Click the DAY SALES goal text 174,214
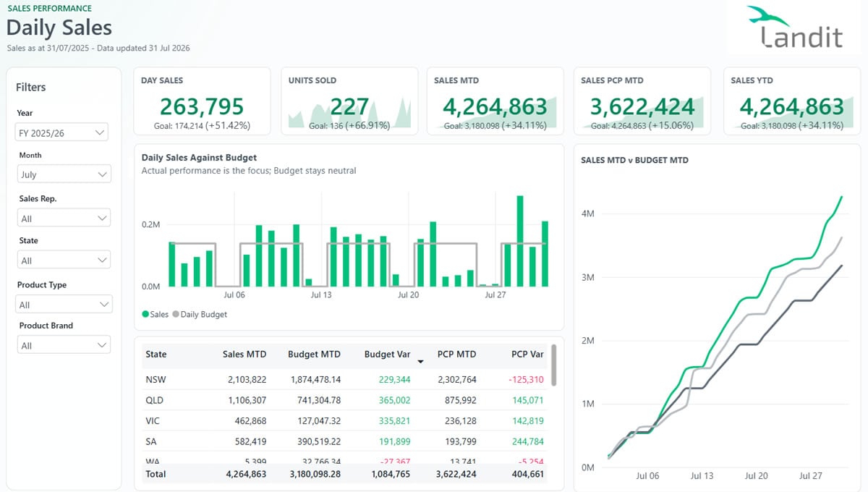Screen dimensions: 868x492 [203, 125]
